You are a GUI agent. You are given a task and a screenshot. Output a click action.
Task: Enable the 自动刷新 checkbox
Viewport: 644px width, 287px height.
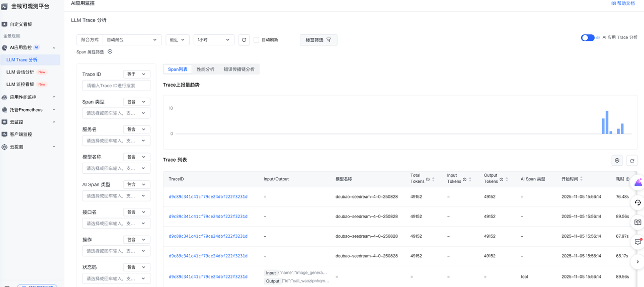pos(257,40)
